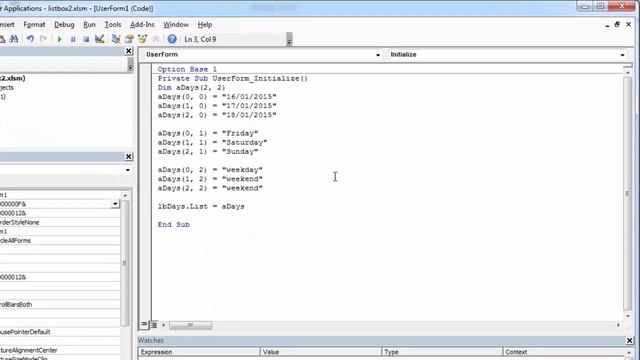Open the BackColor value dropdown arrow
The width and height of the screenshot is (640, 360).
115,204
